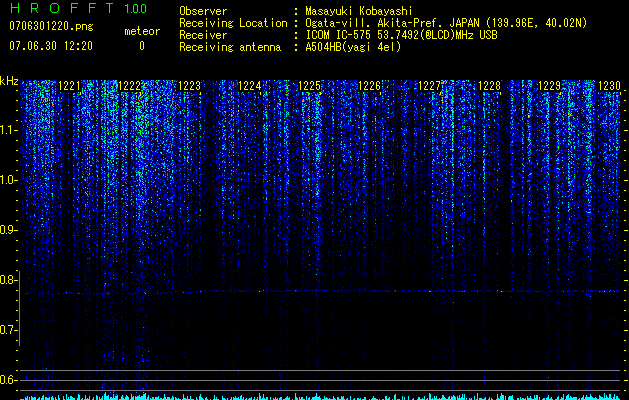The height and width of the screenshot is (400, 629).
Task: Click time marker 1228
Action: point(490,86)
